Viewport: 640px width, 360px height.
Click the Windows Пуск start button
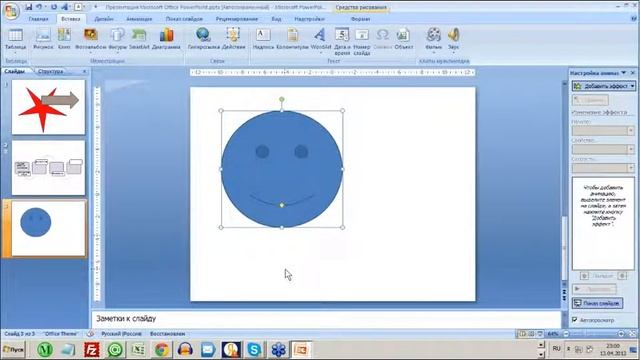point(13,350)
